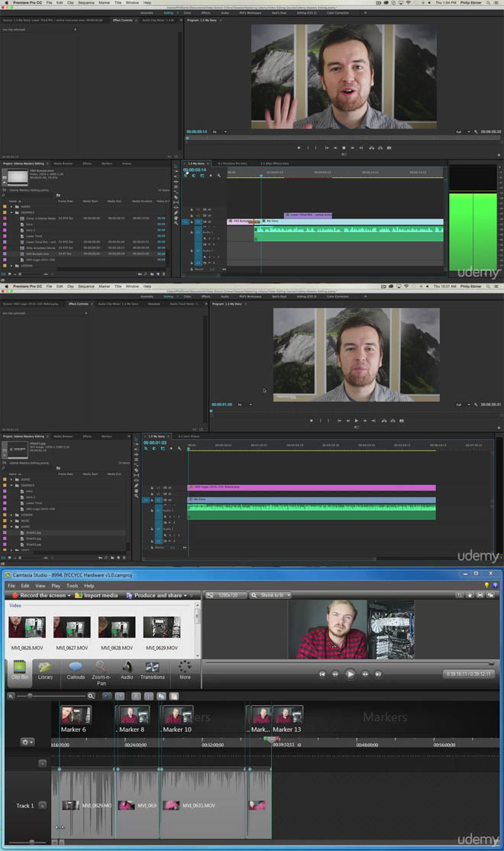504x851 pixels.
Task: Click Copy on the Camtasia timeline toolbar
Action: [161, 696]
